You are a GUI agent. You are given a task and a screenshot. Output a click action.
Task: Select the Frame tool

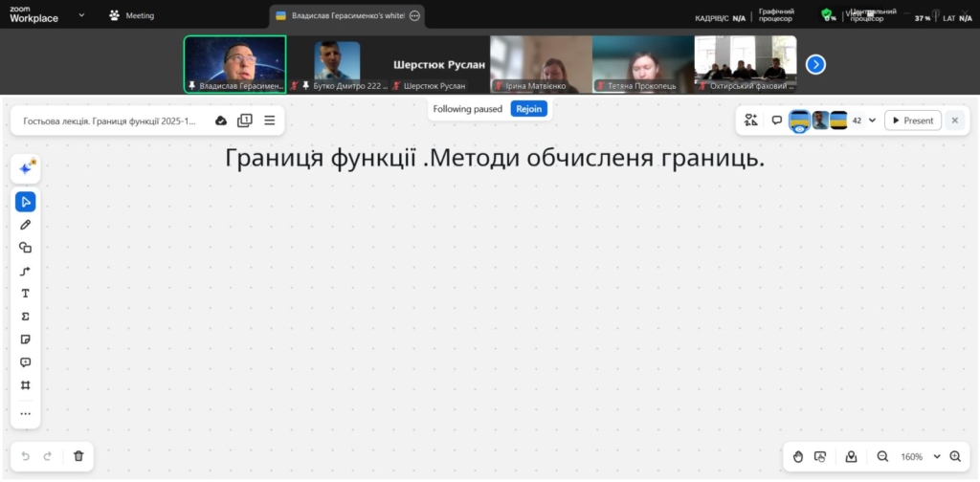pos(26,385)
